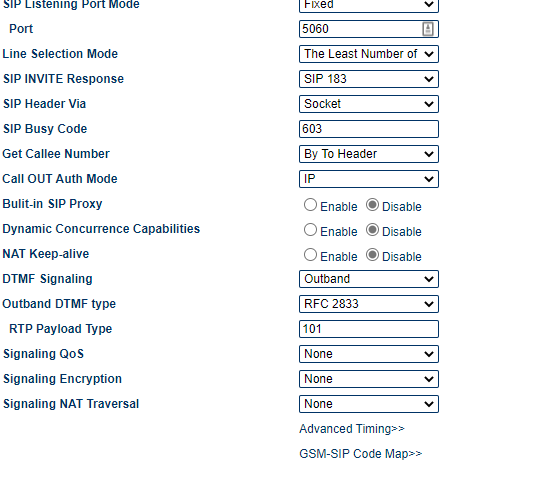Open Call OUT Auth Mode dropdown

(369, 179)
